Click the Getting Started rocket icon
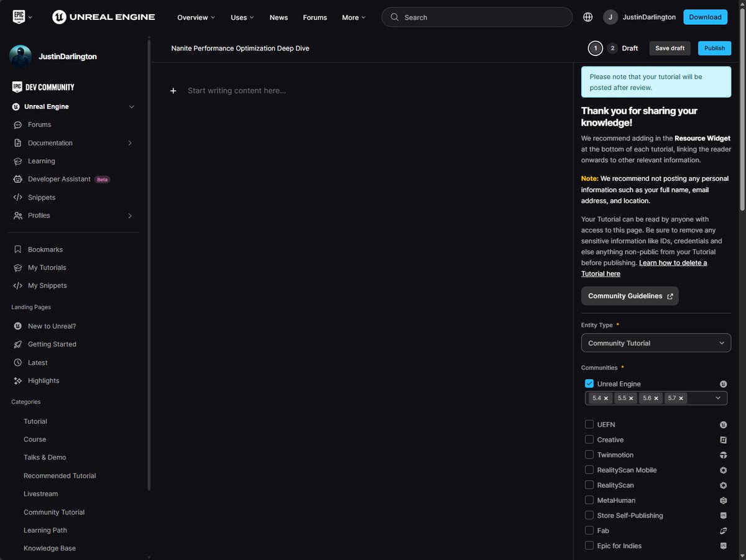The height and width of the screenshot is (560, 746). (17, 344)
